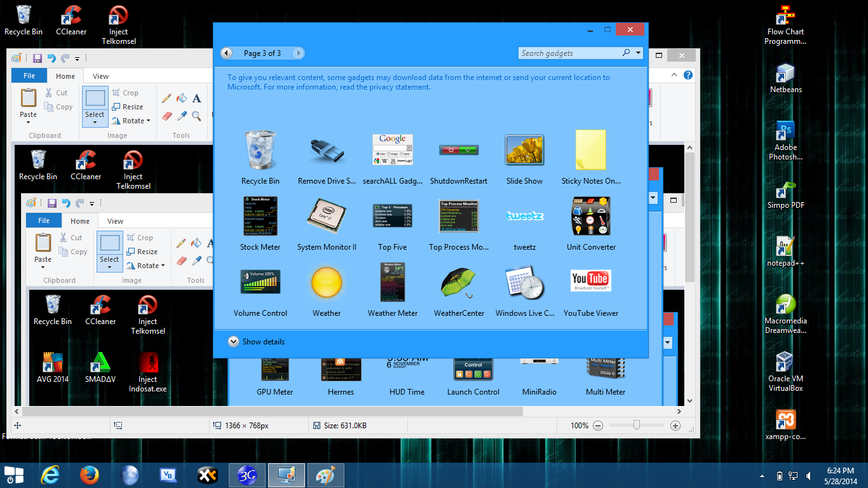Select the Macromedia Dreamweaver desktop icon
The image size is (868, 488).
coord(785,314)
